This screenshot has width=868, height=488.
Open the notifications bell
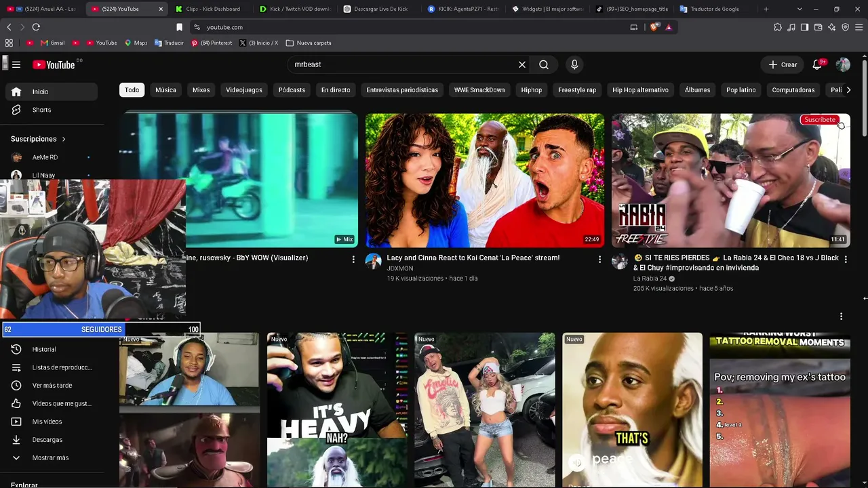click(817, 64)
